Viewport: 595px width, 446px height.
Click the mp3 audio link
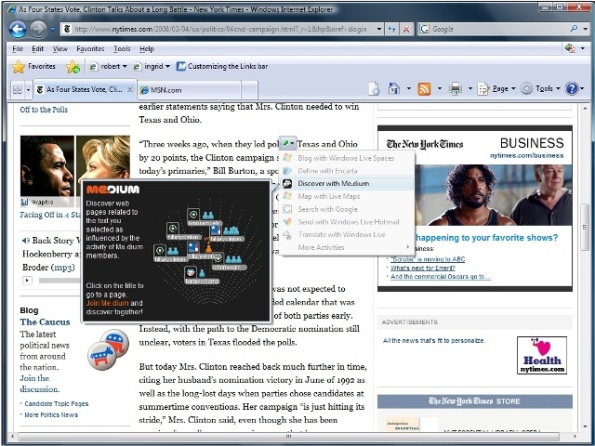click(63, 267)
